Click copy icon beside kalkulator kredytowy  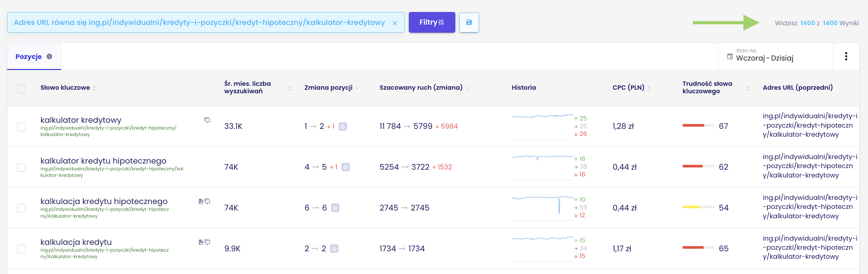pos(207,120)
